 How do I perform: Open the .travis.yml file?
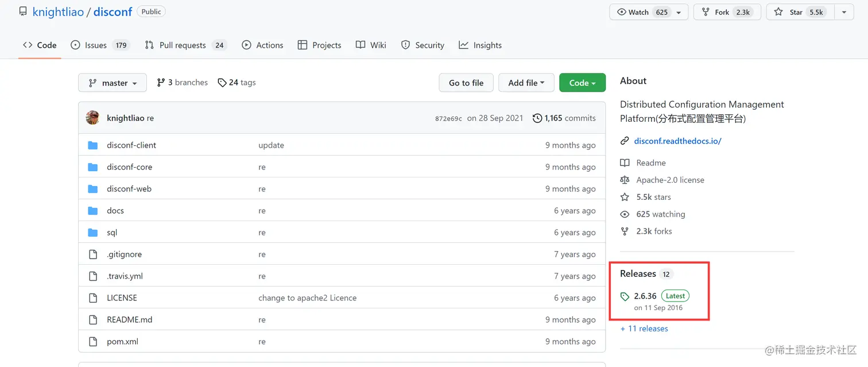coord(125,276)
